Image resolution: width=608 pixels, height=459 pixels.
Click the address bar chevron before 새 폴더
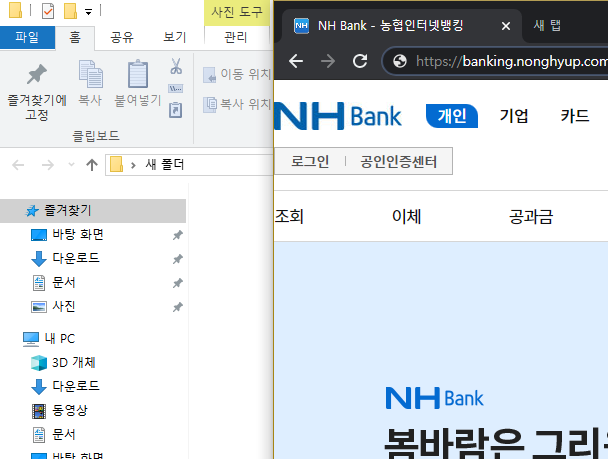[x=133, y=166]
